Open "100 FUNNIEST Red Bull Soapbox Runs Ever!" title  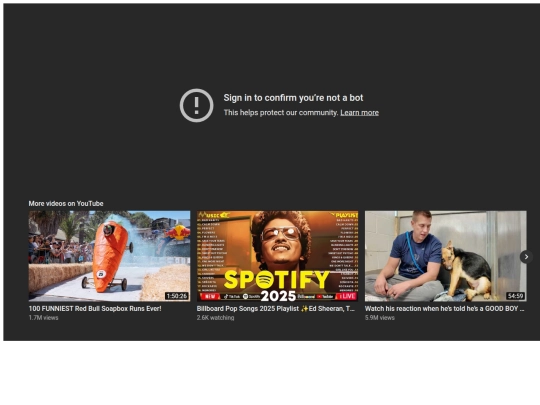pos(95,309)
